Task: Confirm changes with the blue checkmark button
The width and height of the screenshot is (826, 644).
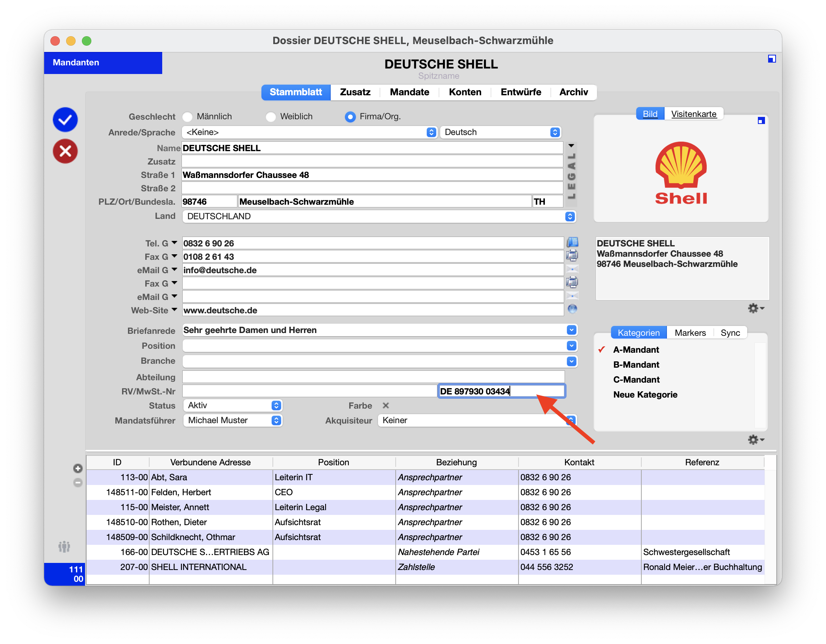Action: pos(65,120)
